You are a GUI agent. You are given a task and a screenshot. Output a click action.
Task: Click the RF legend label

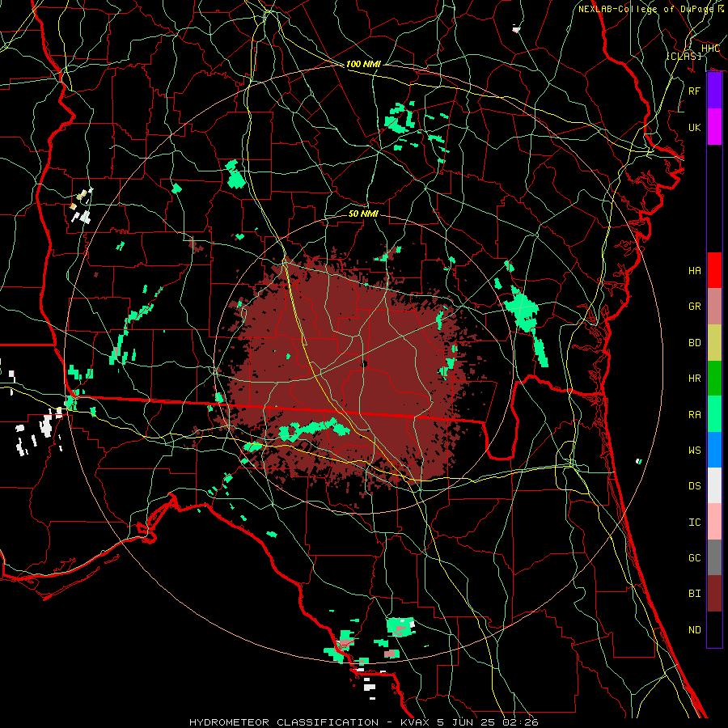tap(695, 91)
